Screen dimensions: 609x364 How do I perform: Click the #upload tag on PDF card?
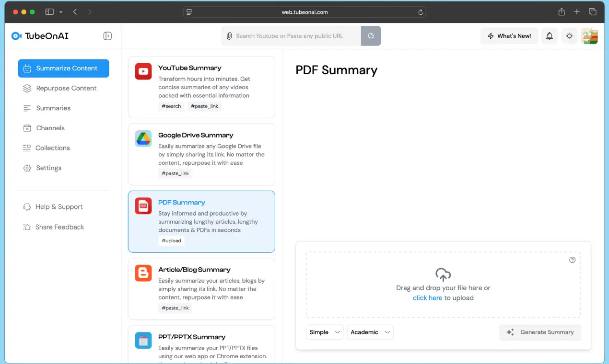coord(171,241)
